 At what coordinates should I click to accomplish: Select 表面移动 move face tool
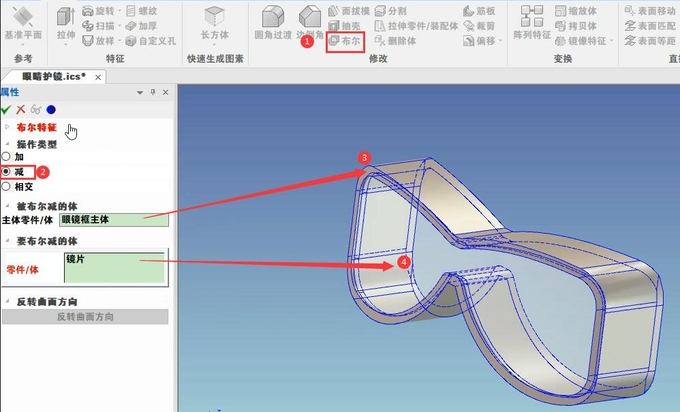[650, 11]
